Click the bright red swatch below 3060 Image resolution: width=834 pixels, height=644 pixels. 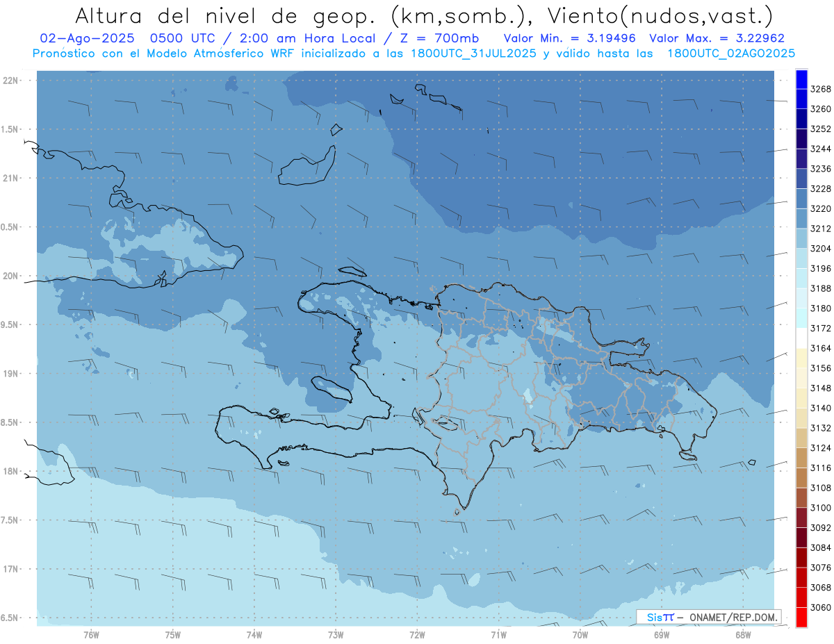click(801, 617)
